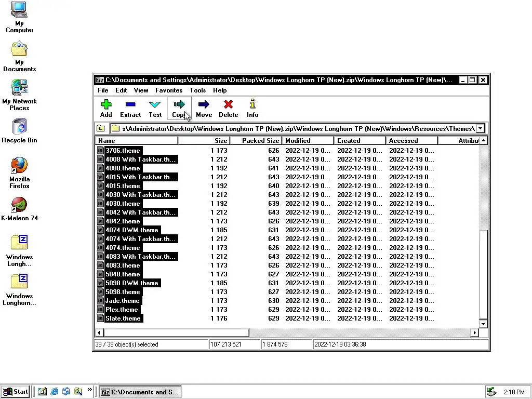Go up one folder level icon
The image size is (532, 399).
(x=100, y=128)
